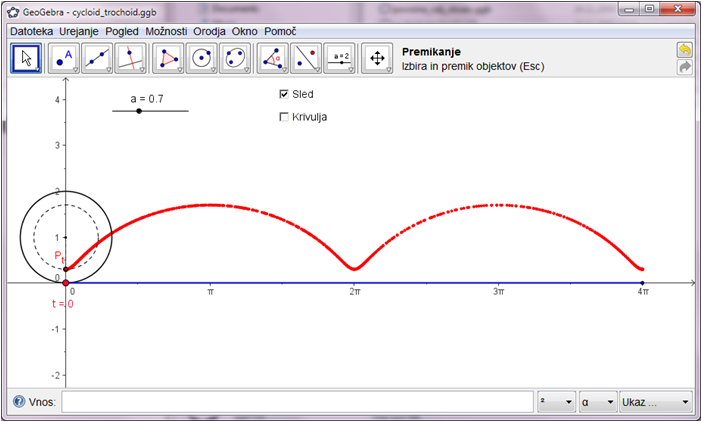The width and height of the screenshot is (702, 422).
Task: Select the Reflect about line tool
Action: (306, 58)
